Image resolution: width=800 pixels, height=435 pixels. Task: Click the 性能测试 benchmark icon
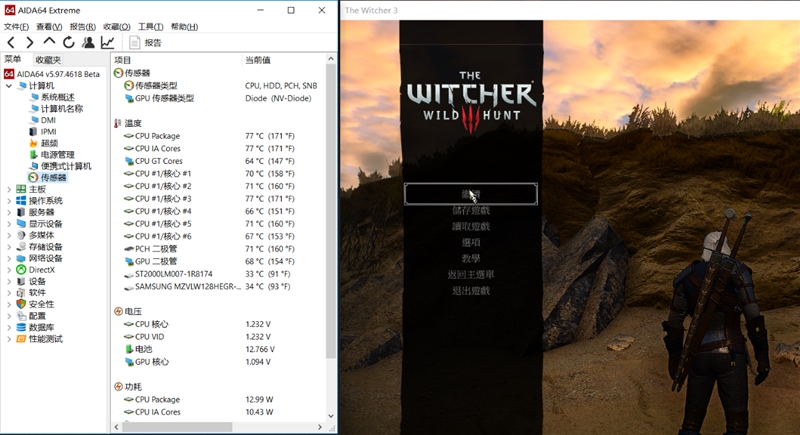[21, 339]
